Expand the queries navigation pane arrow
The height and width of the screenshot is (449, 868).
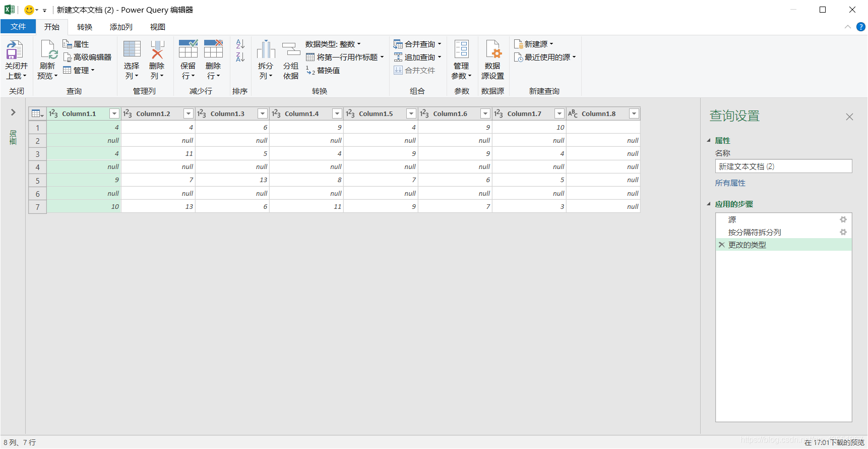[13, 112]
